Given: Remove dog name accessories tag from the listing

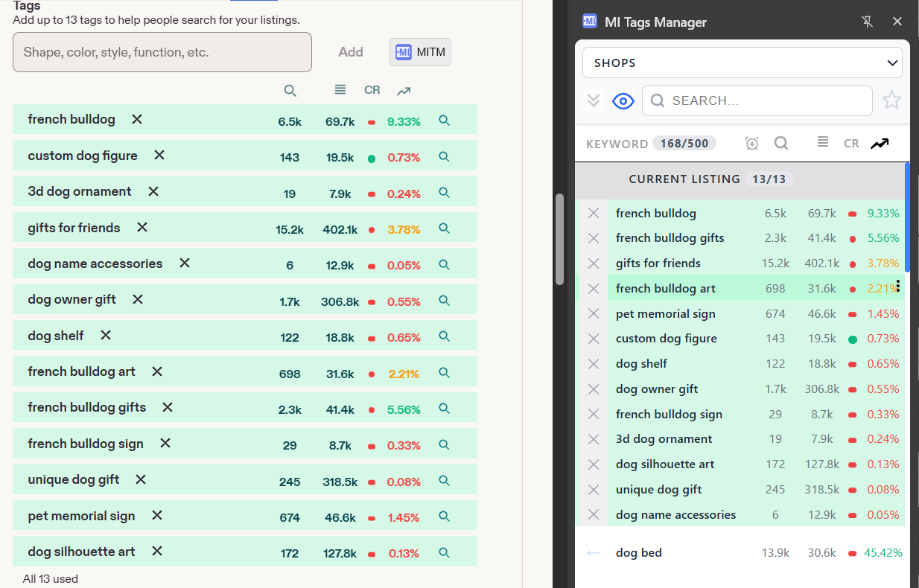Looking at the screenshot, I should click(x=185, y=263).
